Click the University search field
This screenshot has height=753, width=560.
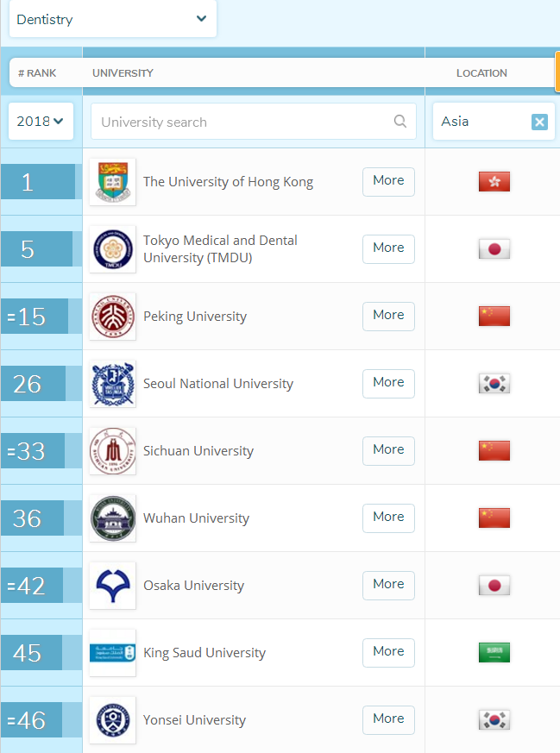(x=254, y=122)
